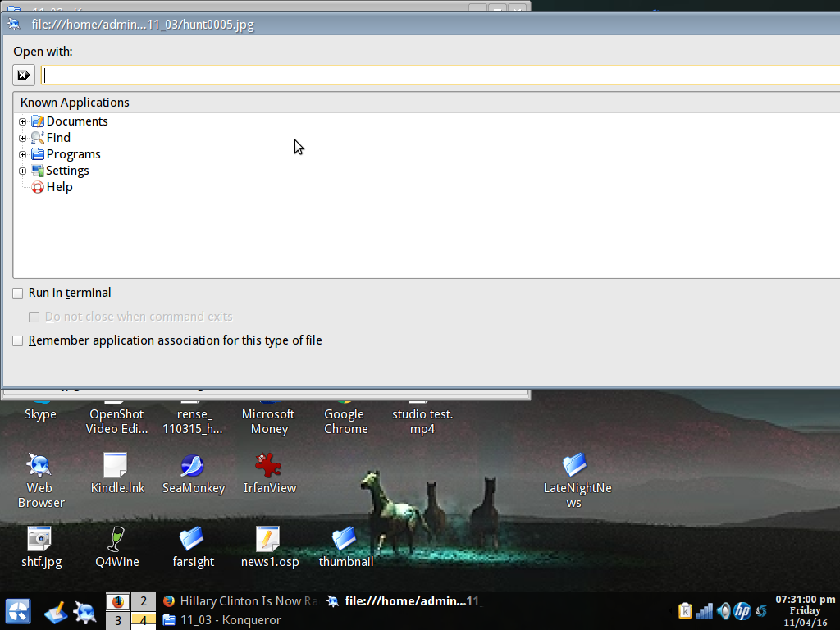The width and height of the screenshot is (840, 630).
Task: Open the Q4Wine desktop shortcut
Action: pyautogui.click(x=116, y=540)
